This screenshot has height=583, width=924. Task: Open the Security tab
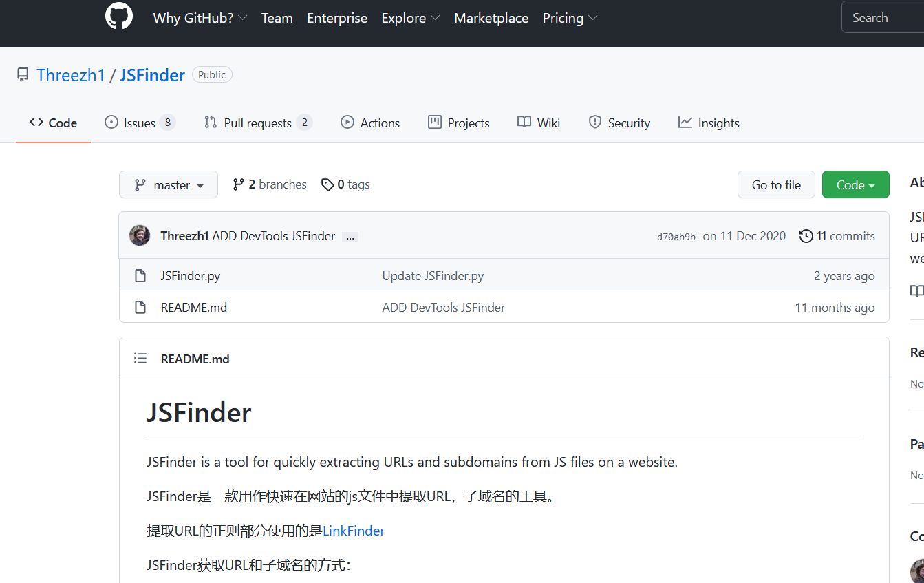coord(619,123)
